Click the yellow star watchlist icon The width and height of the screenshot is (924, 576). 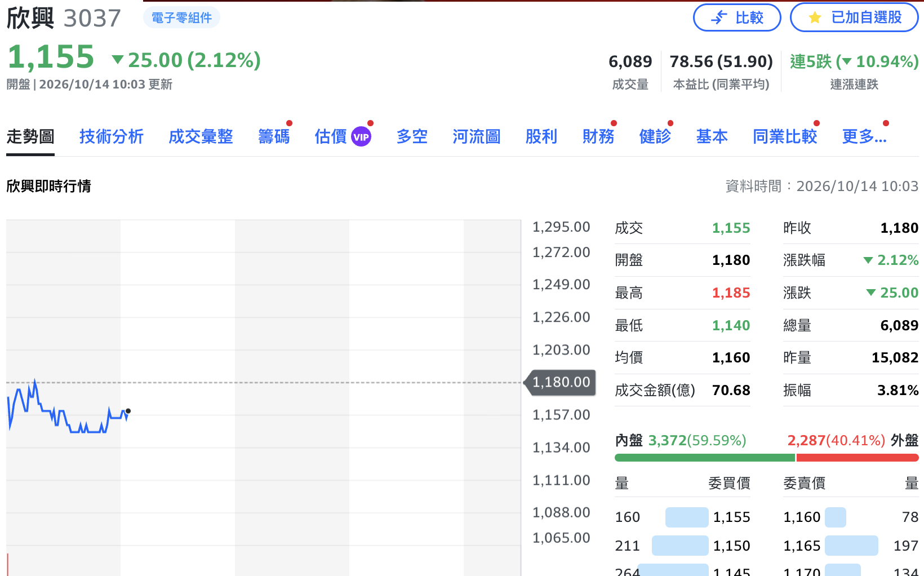click(815, 18)
